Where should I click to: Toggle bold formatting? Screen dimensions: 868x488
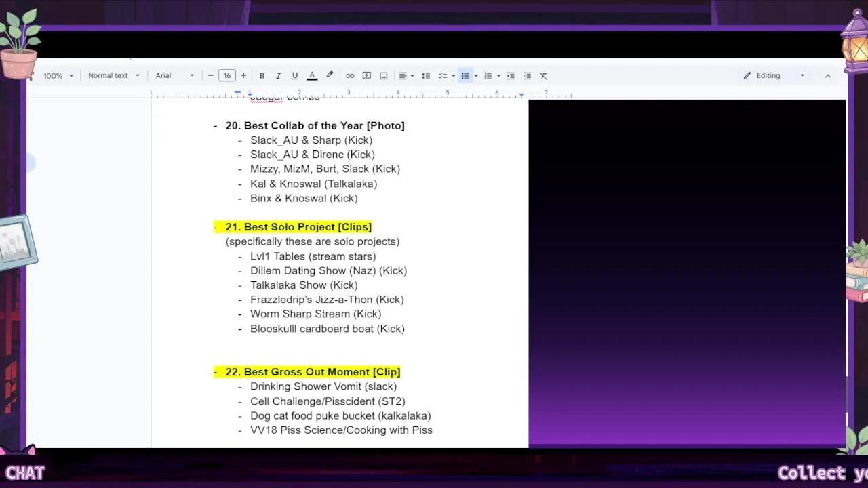coord(262,76)
